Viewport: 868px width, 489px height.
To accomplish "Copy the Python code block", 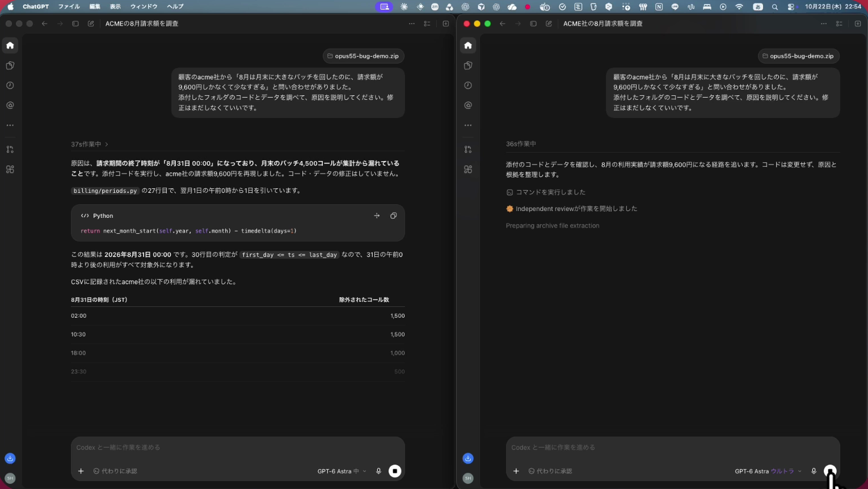I will [x=393, y=216].
